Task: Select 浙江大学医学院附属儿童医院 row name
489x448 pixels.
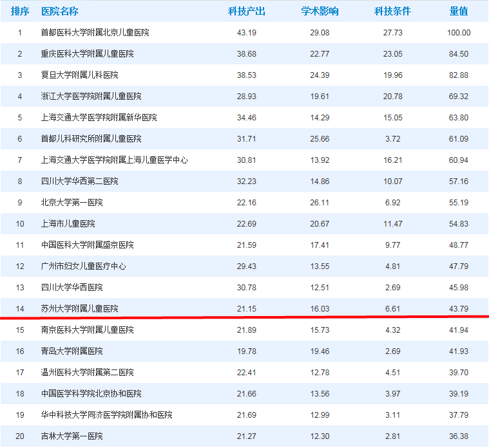Action: [x=91, y=97]
